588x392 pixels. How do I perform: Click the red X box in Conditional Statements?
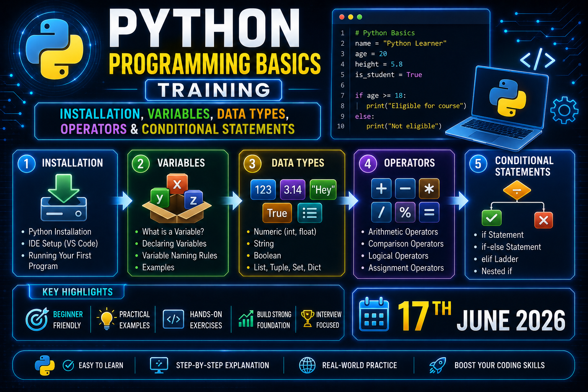tap(544, 220)
